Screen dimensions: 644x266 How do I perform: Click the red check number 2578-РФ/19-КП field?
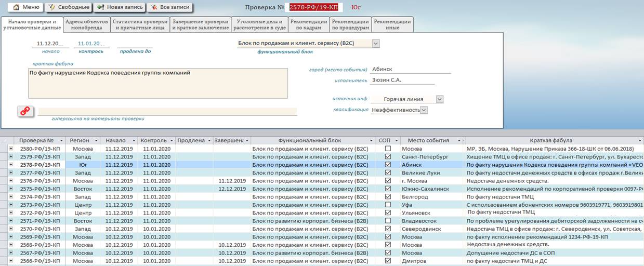(x=312, y=8)
